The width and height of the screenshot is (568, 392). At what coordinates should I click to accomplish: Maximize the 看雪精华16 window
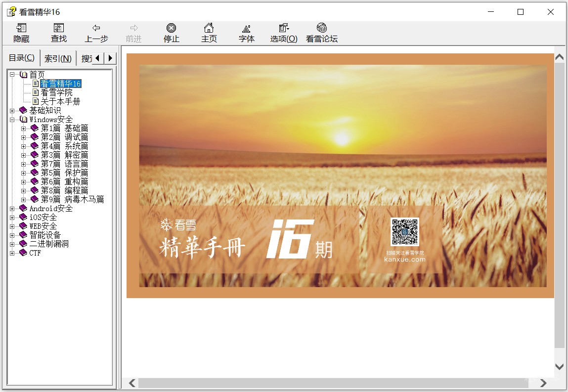[x=521, y=11]
